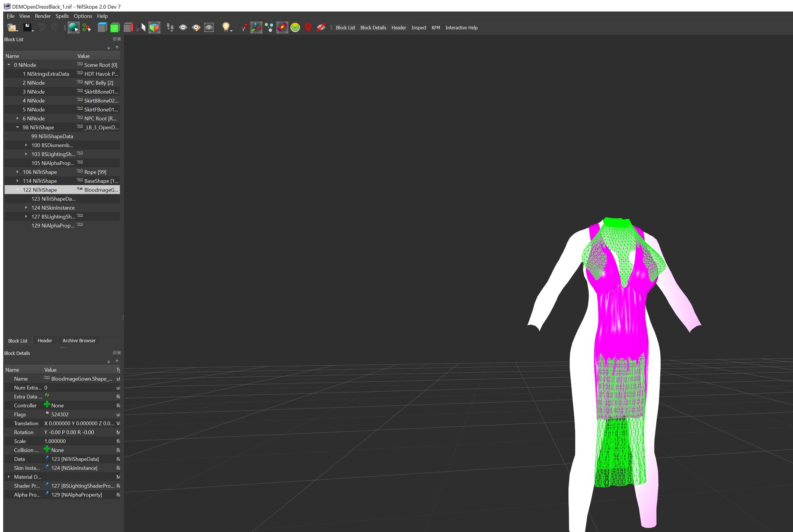Click green plus beside Collision None
The image size is (793, 532).
47,449
